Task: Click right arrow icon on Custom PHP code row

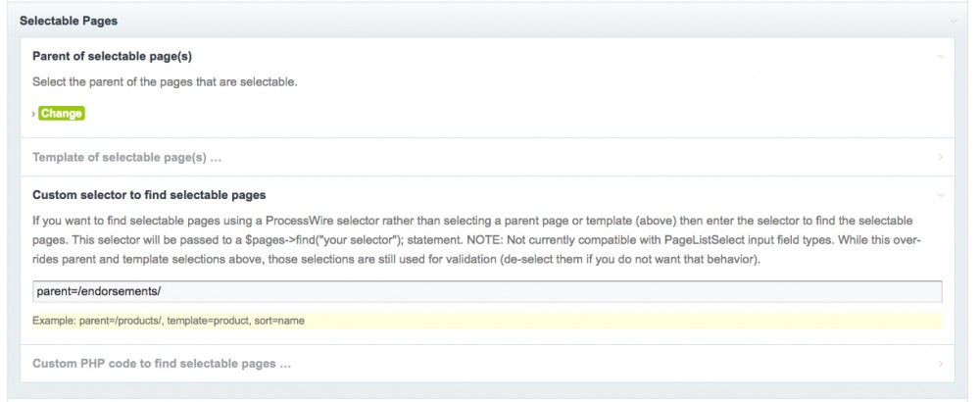Action: click(941, 365)
